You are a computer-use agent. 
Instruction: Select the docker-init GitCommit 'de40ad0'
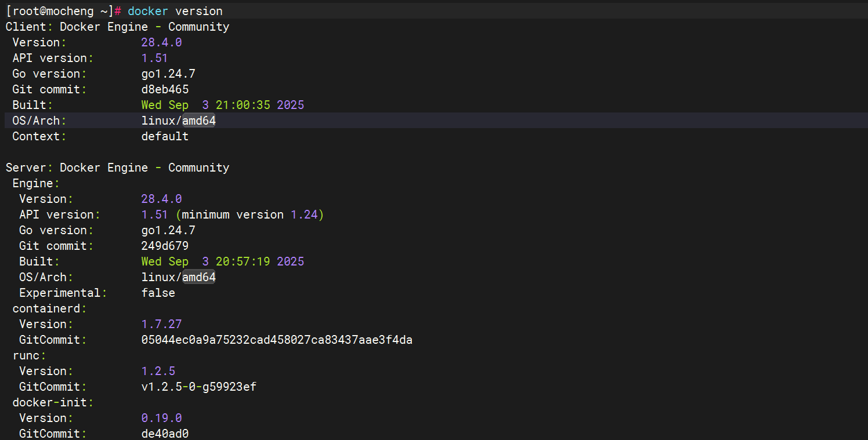[x=165, y=434]
